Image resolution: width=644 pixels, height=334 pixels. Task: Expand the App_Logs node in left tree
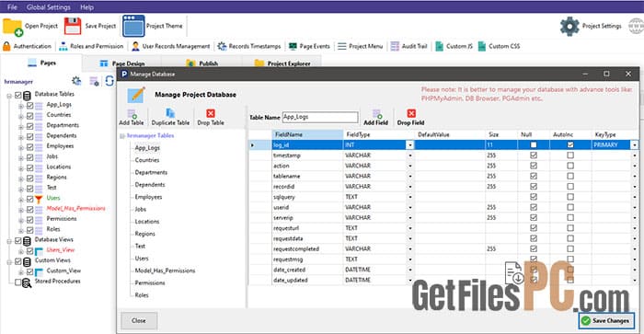click(20, 106)
